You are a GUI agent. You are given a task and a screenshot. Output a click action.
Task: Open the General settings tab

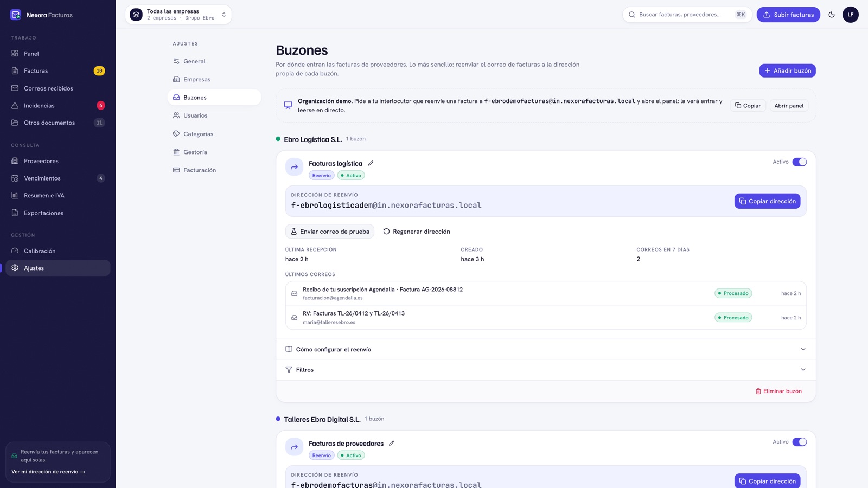coord(214,61)
